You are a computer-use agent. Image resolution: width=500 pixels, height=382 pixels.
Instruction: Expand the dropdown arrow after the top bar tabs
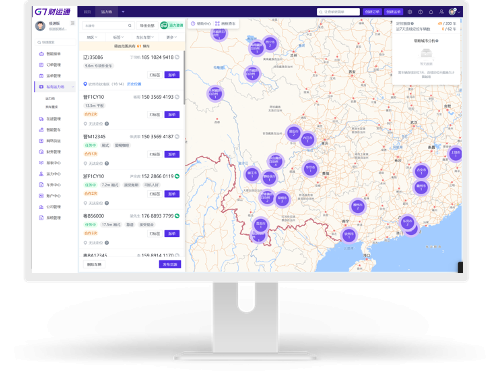point(123,12)
